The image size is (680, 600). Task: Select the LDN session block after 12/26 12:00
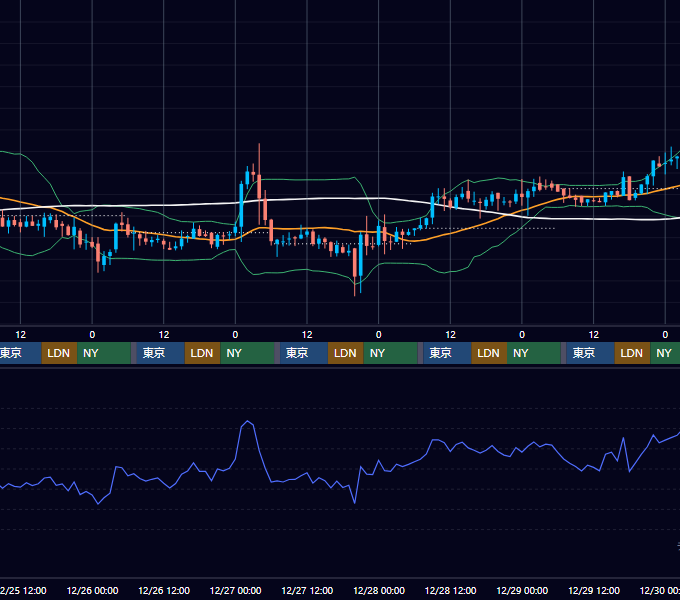click(x=203, y=353)
